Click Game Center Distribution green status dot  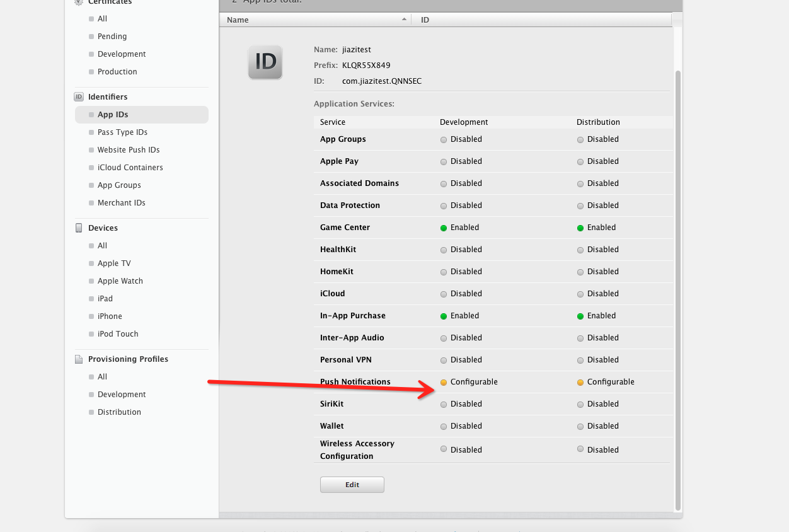point(580,228)
